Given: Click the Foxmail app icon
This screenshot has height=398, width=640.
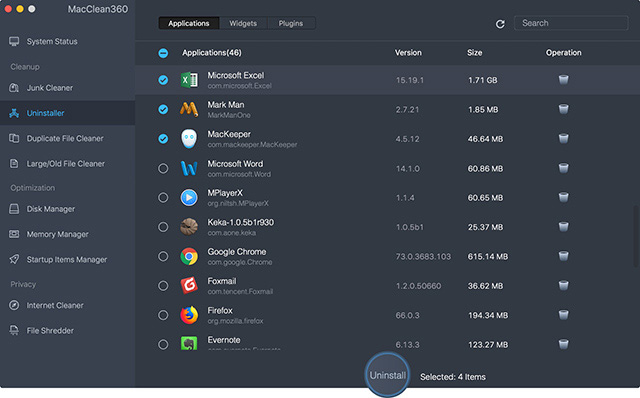Looking at the screenshot, I should tap(189, 286).
